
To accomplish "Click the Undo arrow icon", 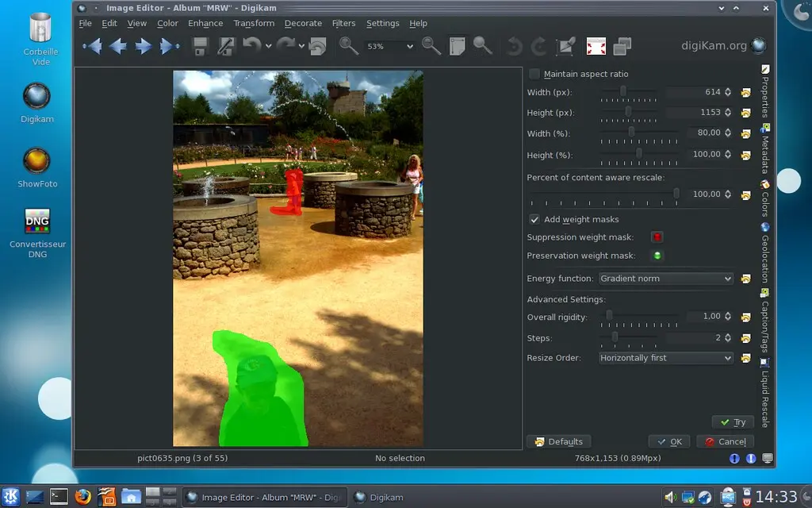I will (x=251, y=46).
